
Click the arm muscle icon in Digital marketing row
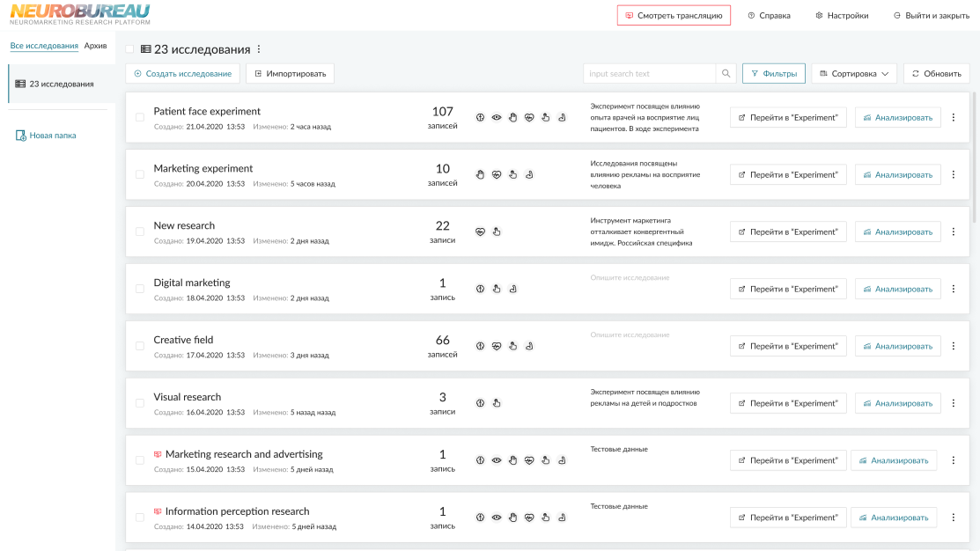pyautogui.click(x=512, y=289)
